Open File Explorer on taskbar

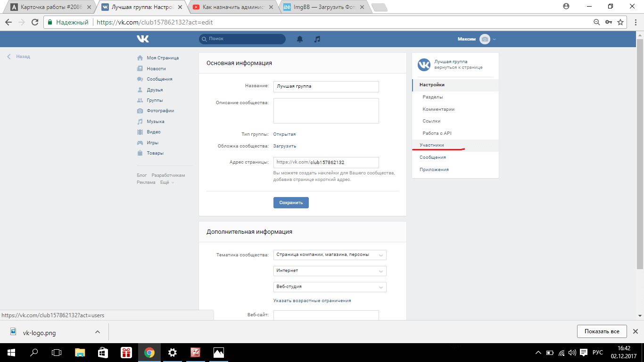(80, 352)
